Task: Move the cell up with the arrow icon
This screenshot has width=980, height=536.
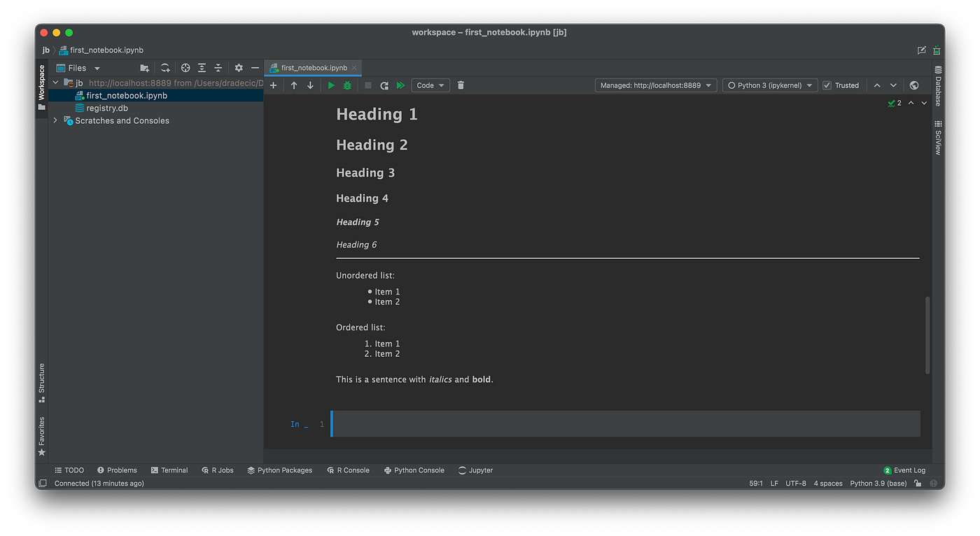Action: point(293,85)
